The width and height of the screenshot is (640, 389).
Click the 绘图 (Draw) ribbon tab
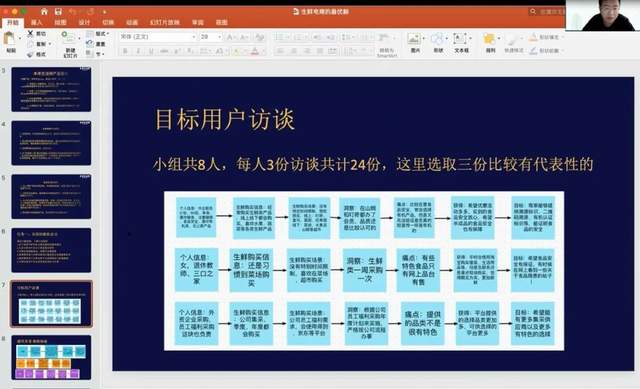pyautogui.click(x=60, y=22)
